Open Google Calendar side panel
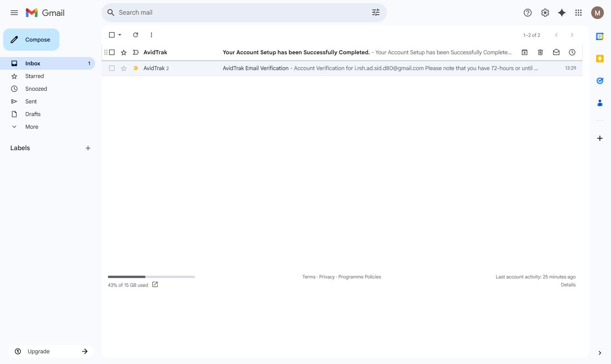This screenshot has width=611, height=364. [600, 36]
